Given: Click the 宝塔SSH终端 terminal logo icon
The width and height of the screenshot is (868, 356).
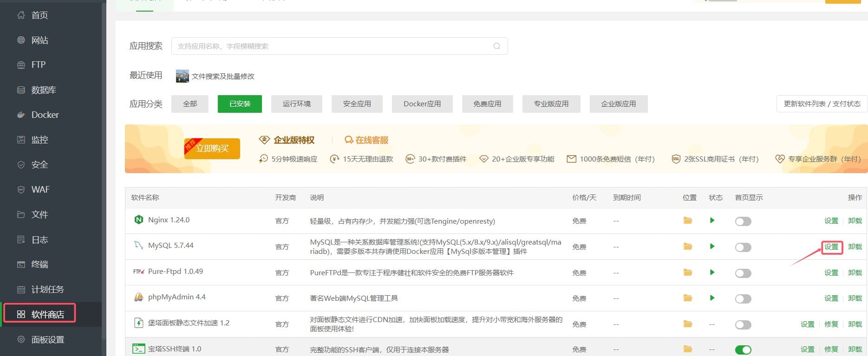Looking at the screenshot, I should [x=138, y=349].
